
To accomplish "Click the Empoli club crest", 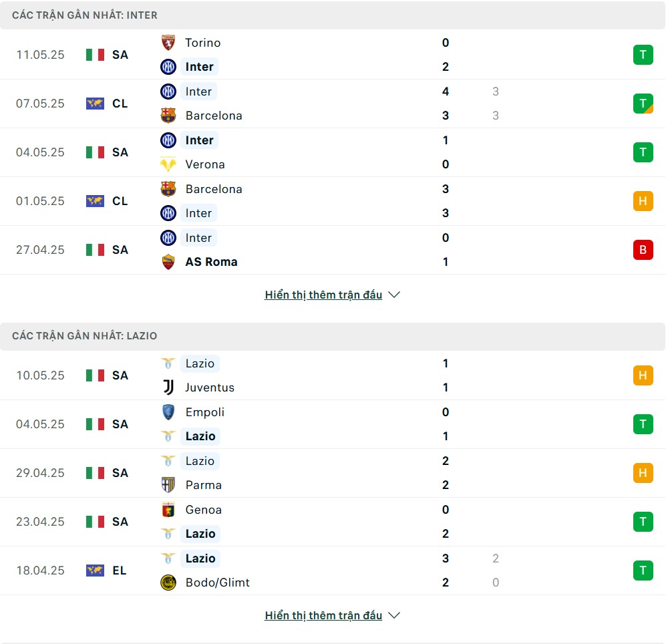I will point(168,412).
